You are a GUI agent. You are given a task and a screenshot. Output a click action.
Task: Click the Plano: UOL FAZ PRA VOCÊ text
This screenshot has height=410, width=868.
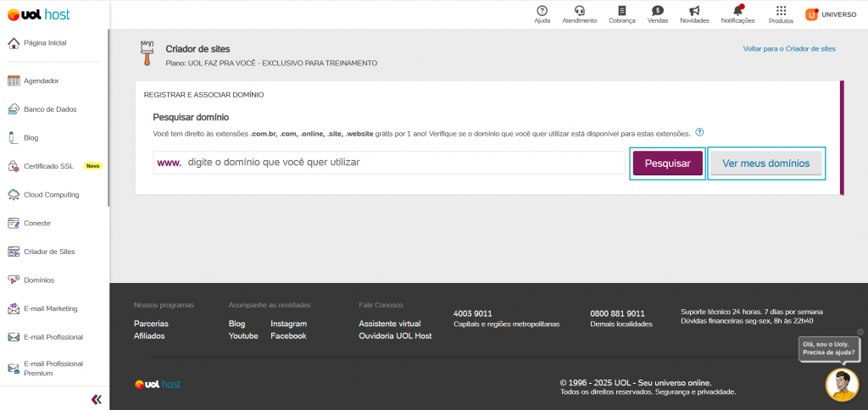coord(271,63)
